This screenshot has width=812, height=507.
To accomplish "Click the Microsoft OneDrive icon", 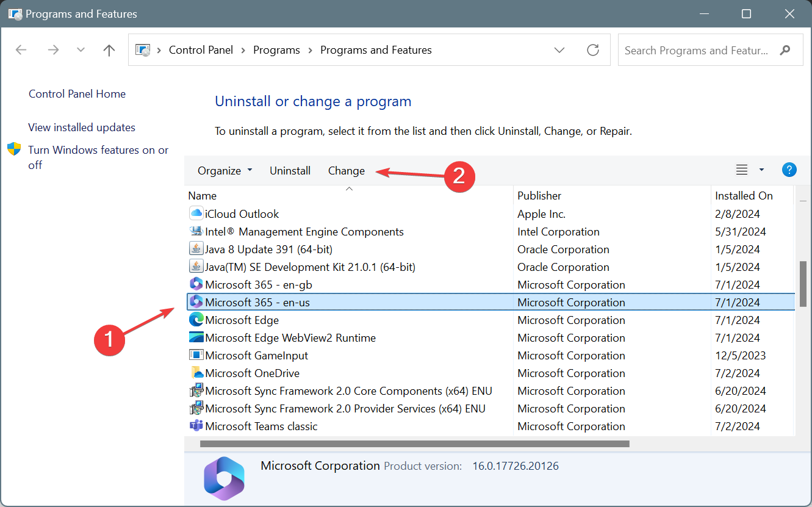I will (x=196, y=373).
